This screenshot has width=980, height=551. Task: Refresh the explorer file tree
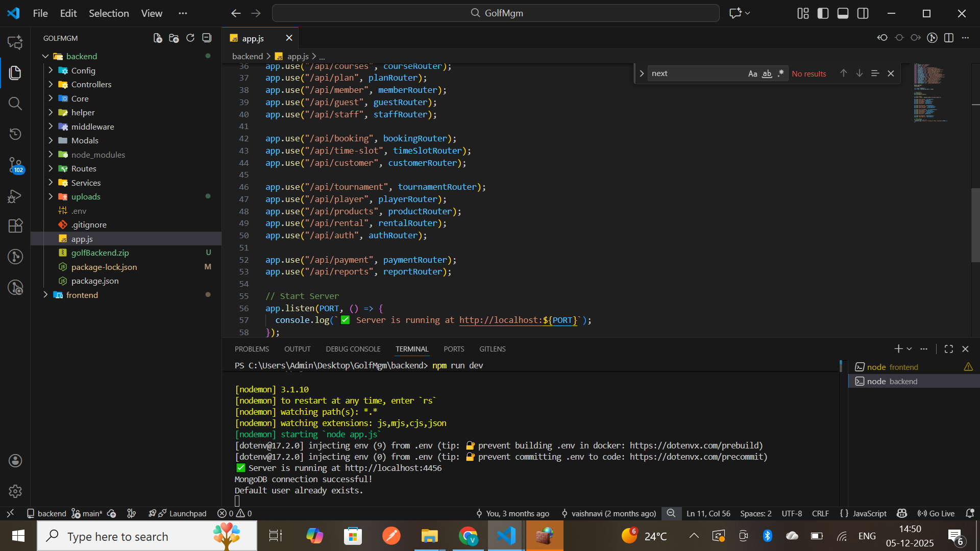(190, 38)
